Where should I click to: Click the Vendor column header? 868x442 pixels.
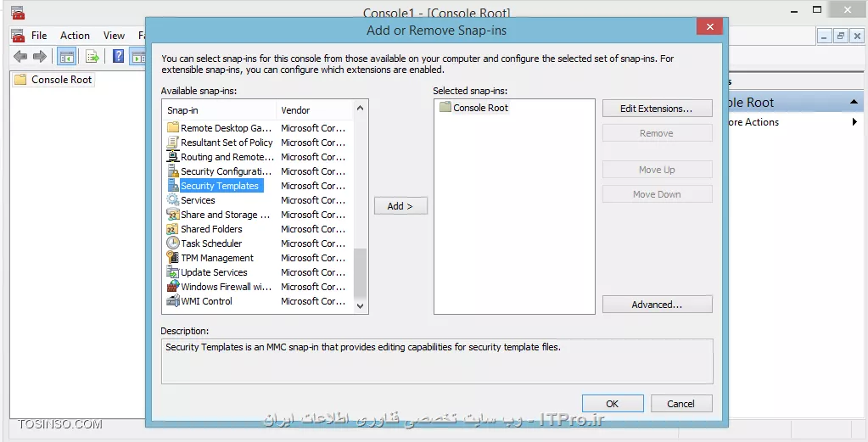tap(315, 110)
